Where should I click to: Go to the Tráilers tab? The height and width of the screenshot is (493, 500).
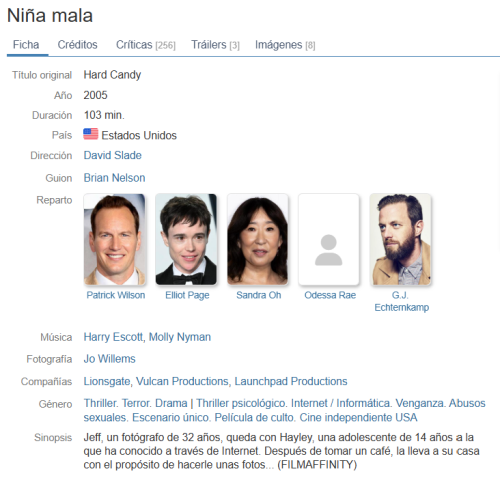coord(215,45)
